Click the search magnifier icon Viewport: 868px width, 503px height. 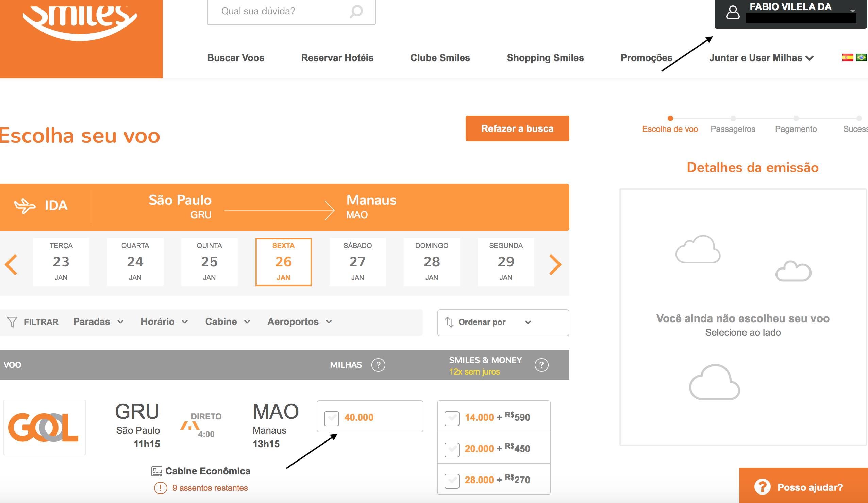click(x=356, y=11)
